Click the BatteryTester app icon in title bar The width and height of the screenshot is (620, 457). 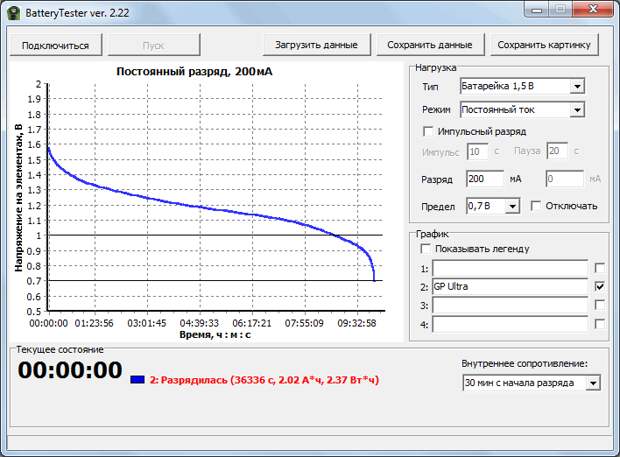(x=13, y=13)
